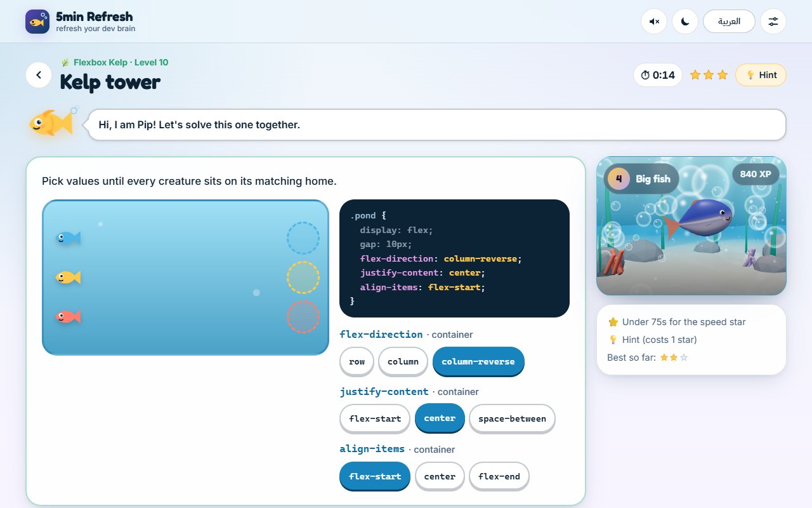Choose column-reverse for flex-direction

click(x=478, y=362)
